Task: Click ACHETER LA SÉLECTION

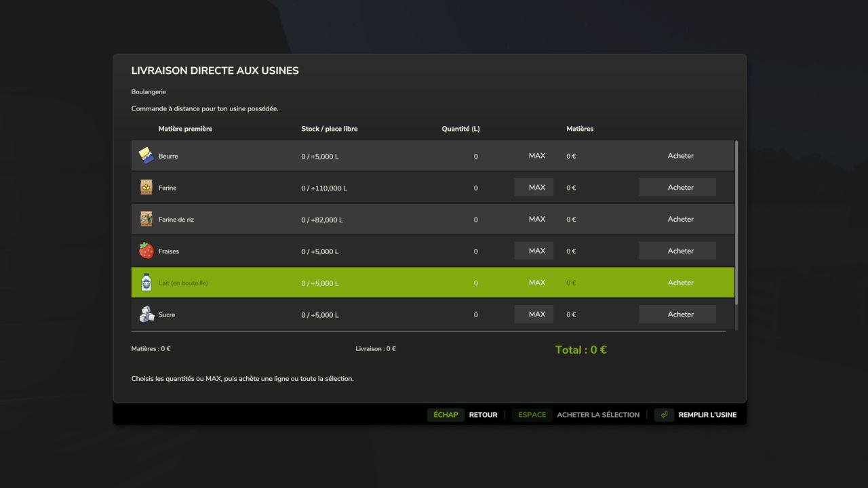Action: pyautogui.click(x=598, y=415)
